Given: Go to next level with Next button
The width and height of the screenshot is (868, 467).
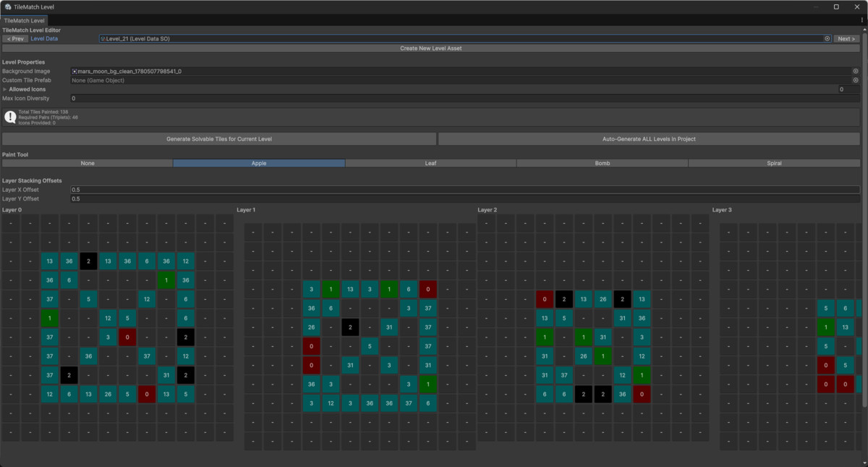Looking at the screenshot, I should tap(846, 38).
